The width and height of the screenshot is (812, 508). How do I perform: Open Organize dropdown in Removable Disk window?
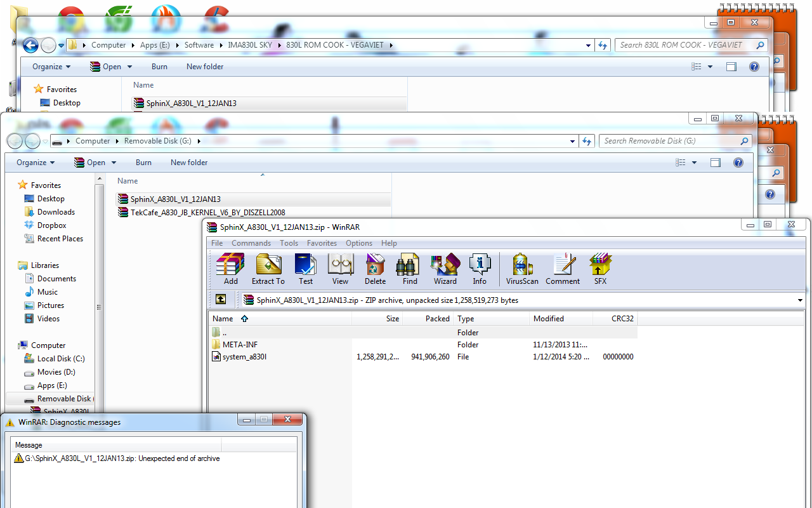coord(36,163)
